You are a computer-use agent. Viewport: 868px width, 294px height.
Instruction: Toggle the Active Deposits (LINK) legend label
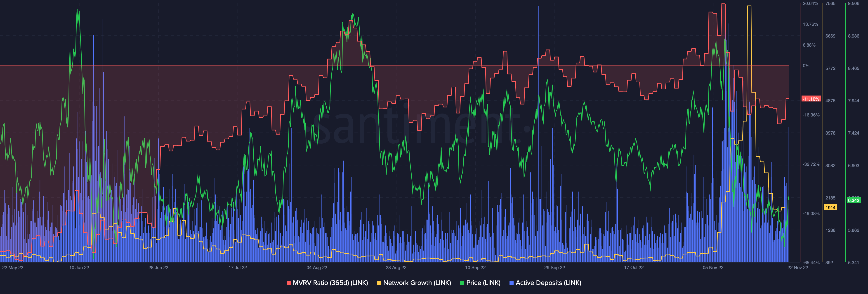tap(548, 283)
